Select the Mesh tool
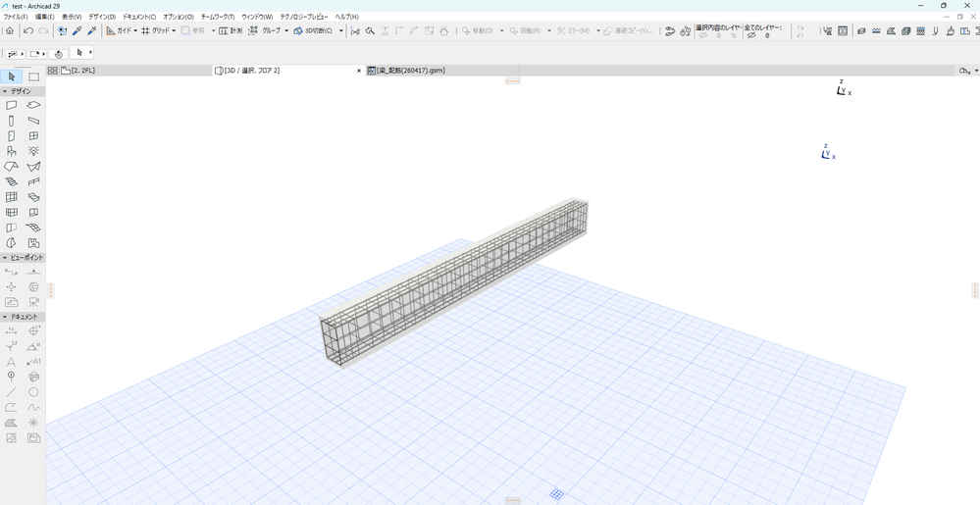This screenshot has height=505, width=980. pyautogui.click(x=33, y=227)
